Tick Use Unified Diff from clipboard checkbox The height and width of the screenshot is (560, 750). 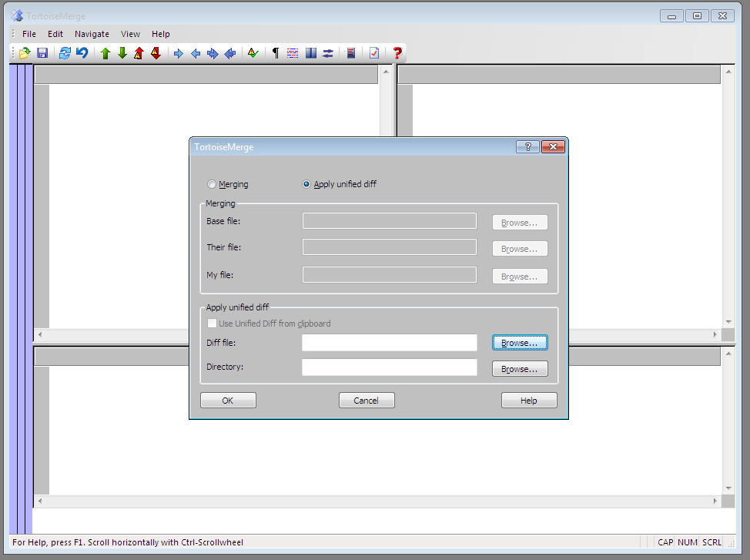212,324
